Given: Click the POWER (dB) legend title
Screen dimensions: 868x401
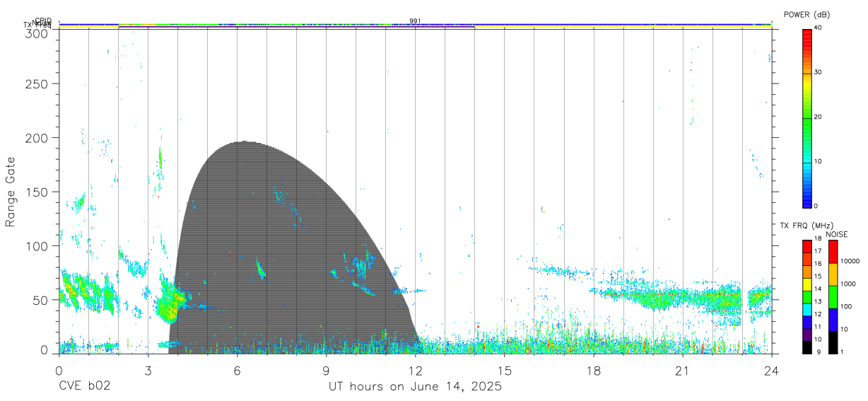Looking at the screenshot, I should pos(807,15).
